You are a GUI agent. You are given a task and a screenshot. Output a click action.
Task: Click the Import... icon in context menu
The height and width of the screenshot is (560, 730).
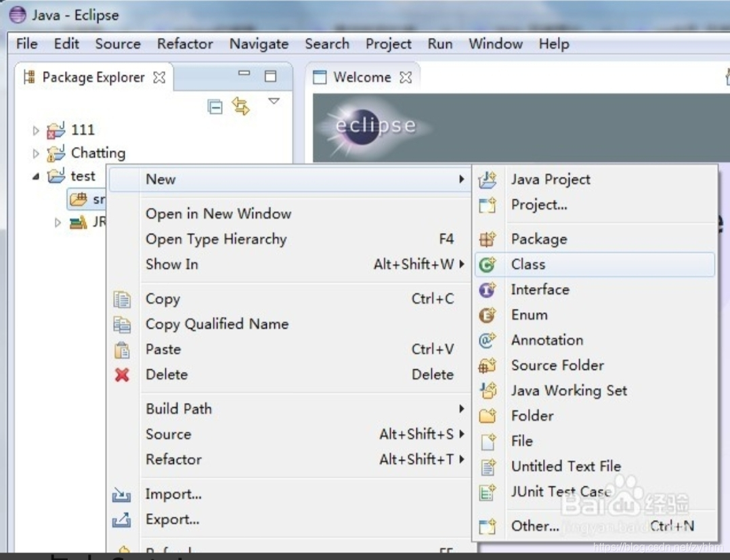click(x=121, y=494)
